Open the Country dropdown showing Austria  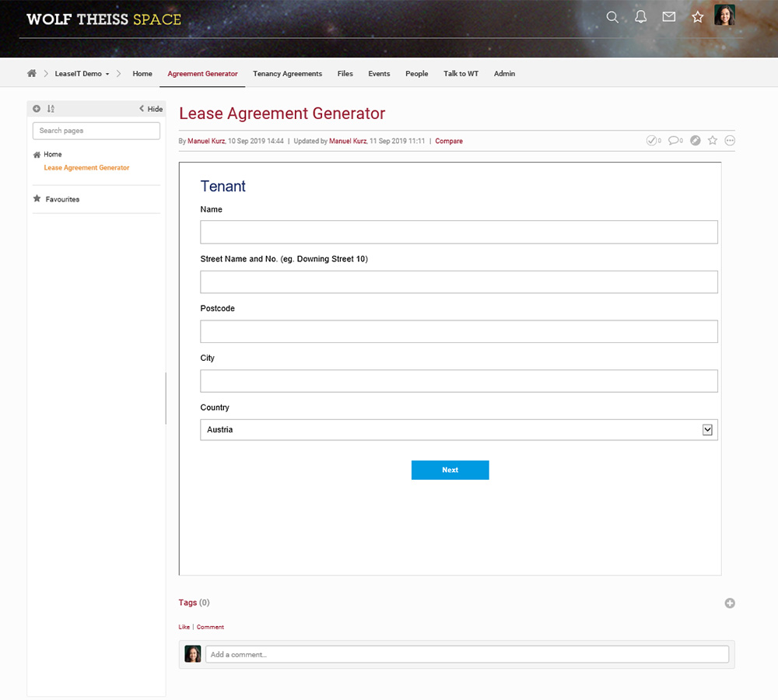(459, 429)
